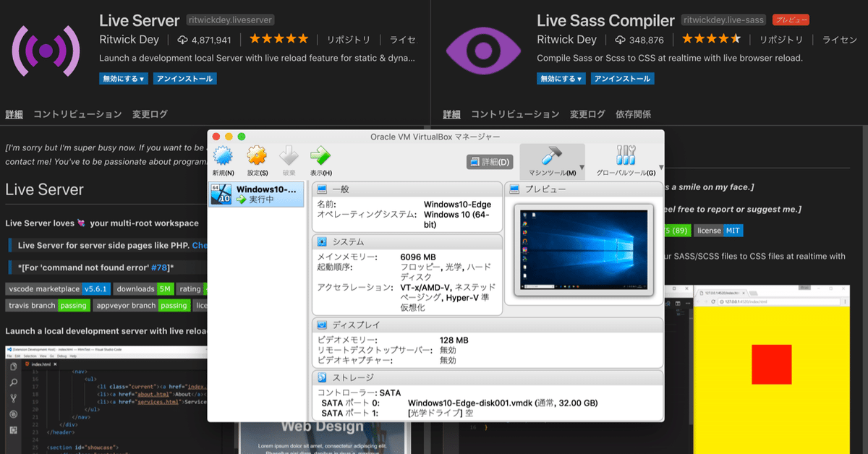868x454 pixels.
Task: Click the Ritwick Dey publisher name under Live Sass Compiler
Action: pyautogui.click(x=567, y=40)
